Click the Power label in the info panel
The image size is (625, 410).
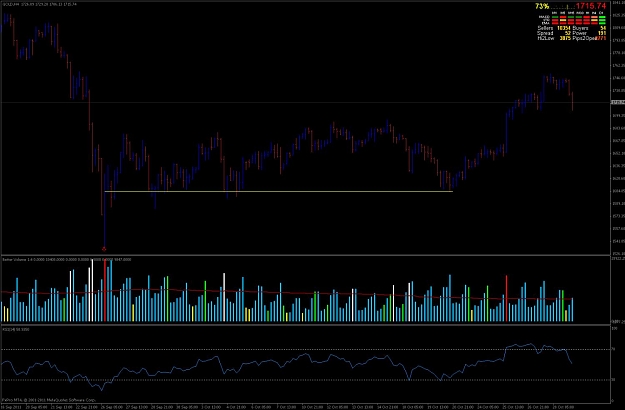tap(579, 33)
